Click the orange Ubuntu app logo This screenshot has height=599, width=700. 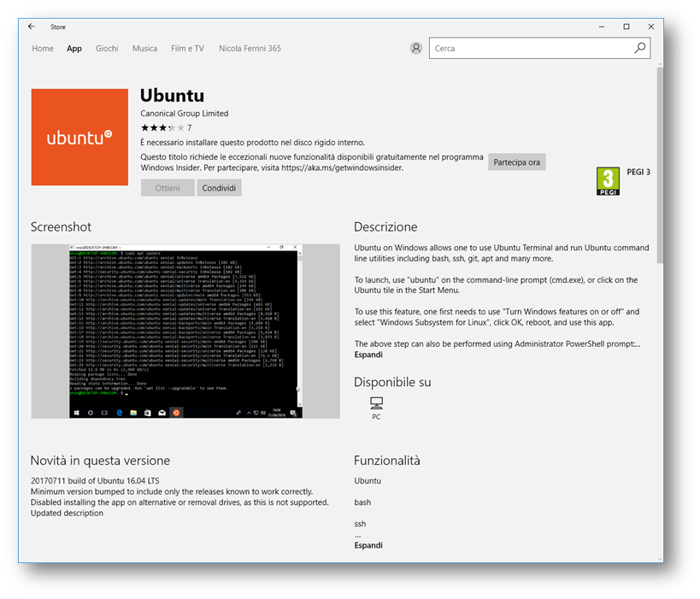click(x=79, y=137)
